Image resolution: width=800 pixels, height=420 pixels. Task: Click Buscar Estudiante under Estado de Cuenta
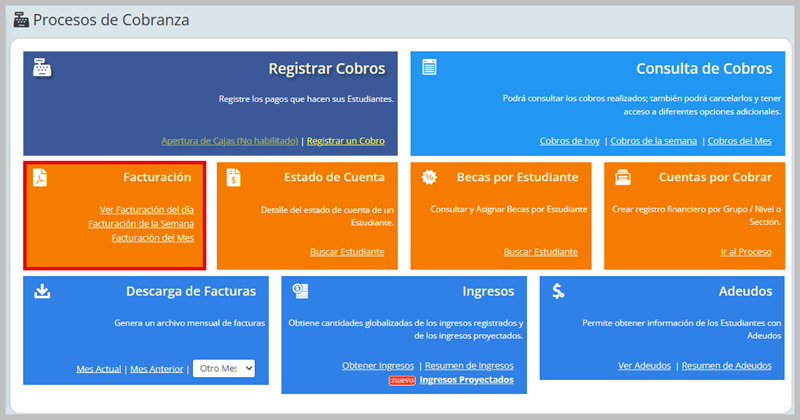coord(346,252)
